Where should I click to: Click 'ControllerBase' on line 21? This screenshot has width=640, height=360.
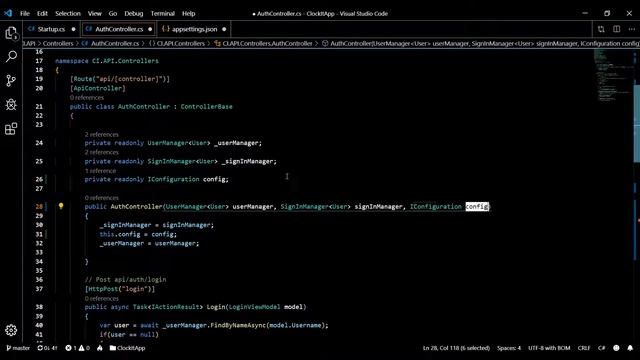206,107
